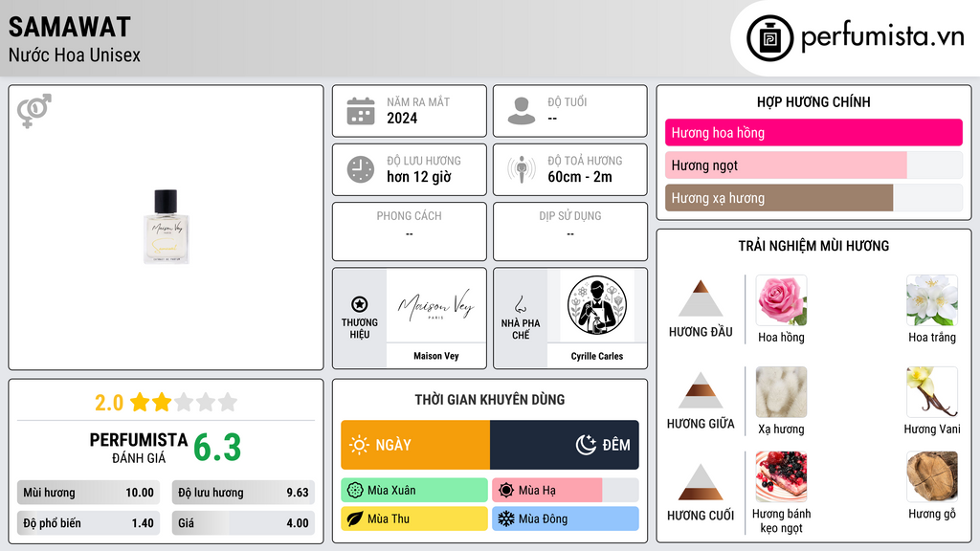980x551 pixels.
Task: Click the nose icon above Nhà Pha Chế
Action: click(520, 304)
